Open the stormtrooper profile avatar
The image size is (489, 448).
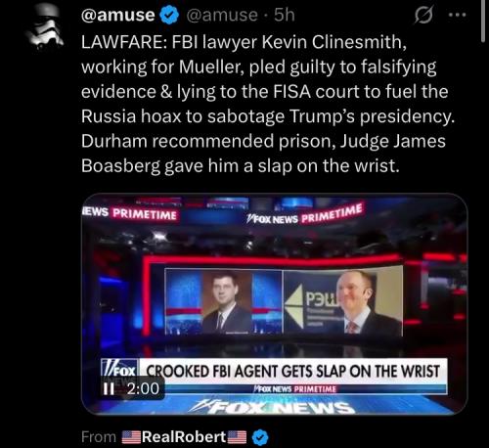click(x=45, y=26)
